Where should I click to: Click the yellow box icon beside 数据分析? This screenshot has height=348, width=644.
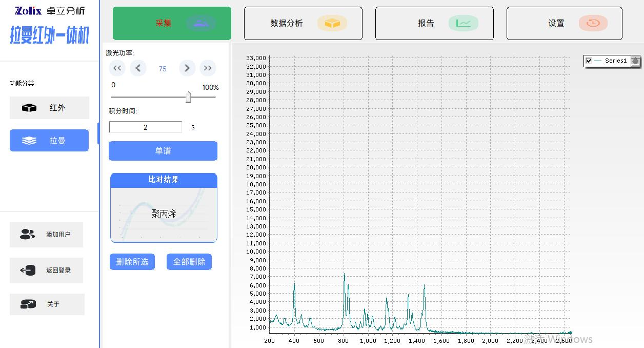click(x=332, y=23)
